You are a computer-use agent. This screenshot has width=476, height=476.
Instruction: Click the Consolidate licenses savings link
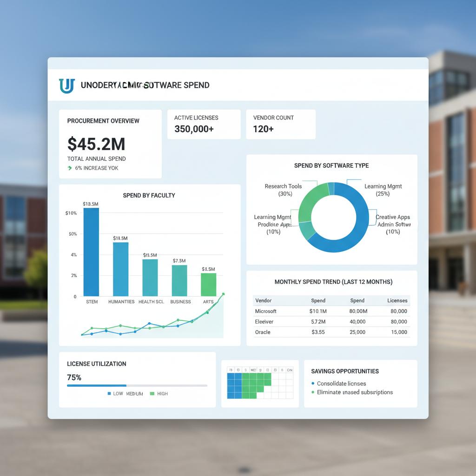coord(341,383)
